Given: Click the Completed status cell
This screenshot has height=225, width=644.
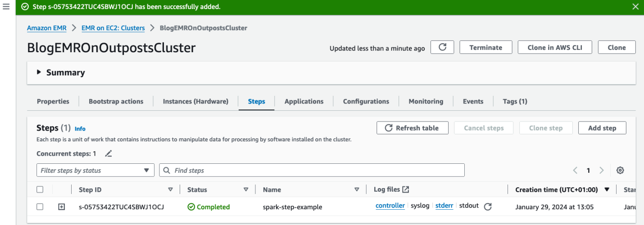Looking at the screenshot, I should click(x=209, y=207).
